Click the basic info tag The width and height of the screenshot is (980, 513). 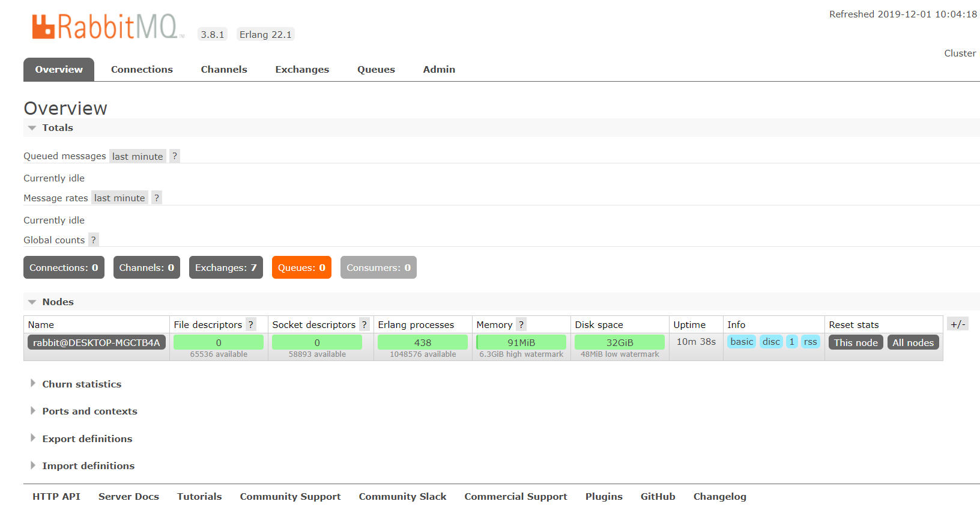(x=742, y=342)
